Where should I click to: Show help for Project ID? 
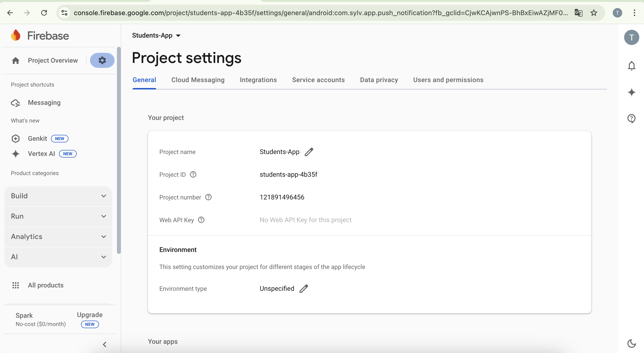click(193, 174)
